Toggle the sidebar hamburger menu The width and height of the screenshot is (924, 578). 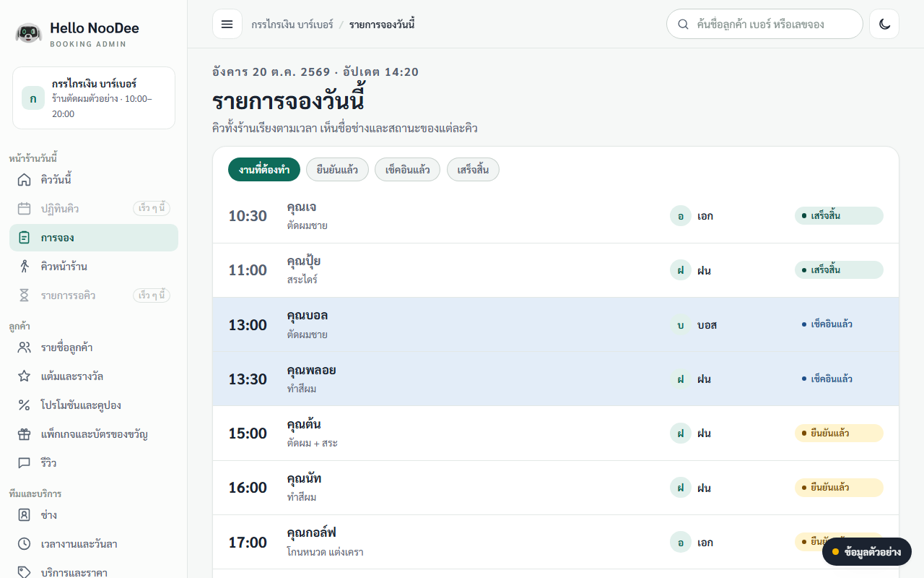point(227,24)
